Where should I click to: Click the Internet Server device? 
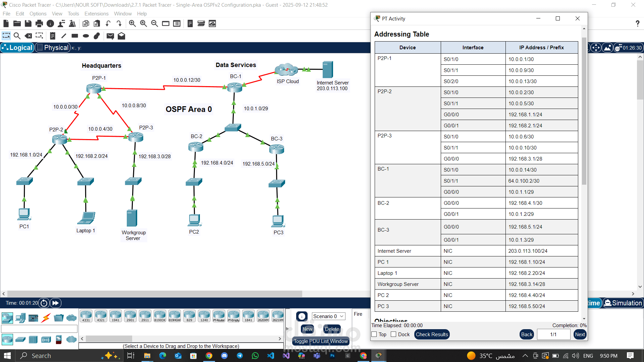click(x=328, y=69)
